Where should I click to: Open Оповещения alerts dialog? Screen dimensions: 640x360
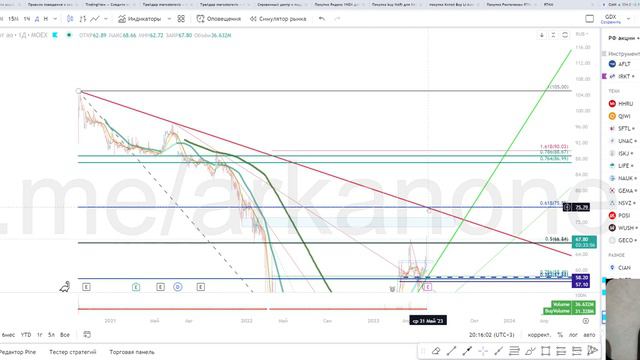tap(219, 19)
